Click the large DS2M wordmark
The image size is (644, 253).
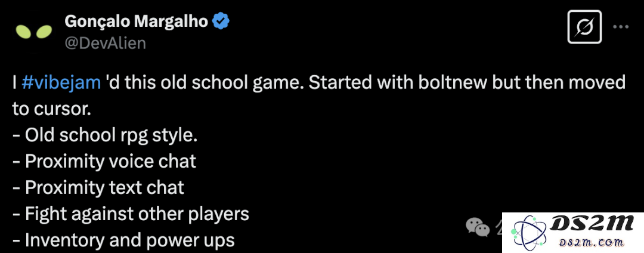(593, 223)
